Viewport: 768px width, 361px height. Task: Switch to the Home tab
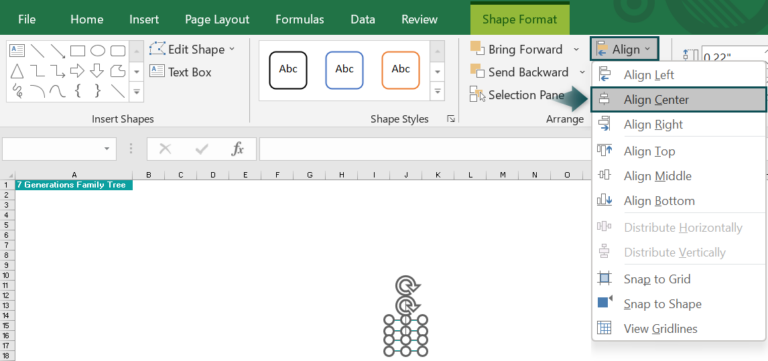point(87,20)
